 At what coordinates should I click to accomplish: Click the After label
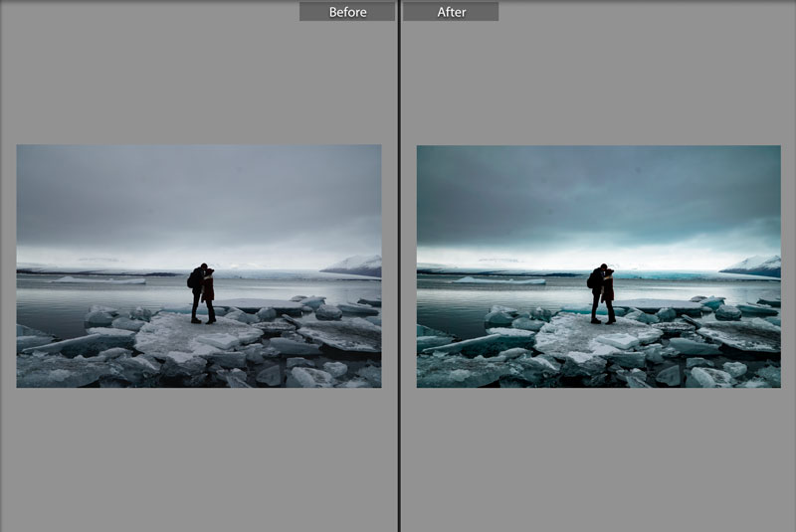coord(451,12)
